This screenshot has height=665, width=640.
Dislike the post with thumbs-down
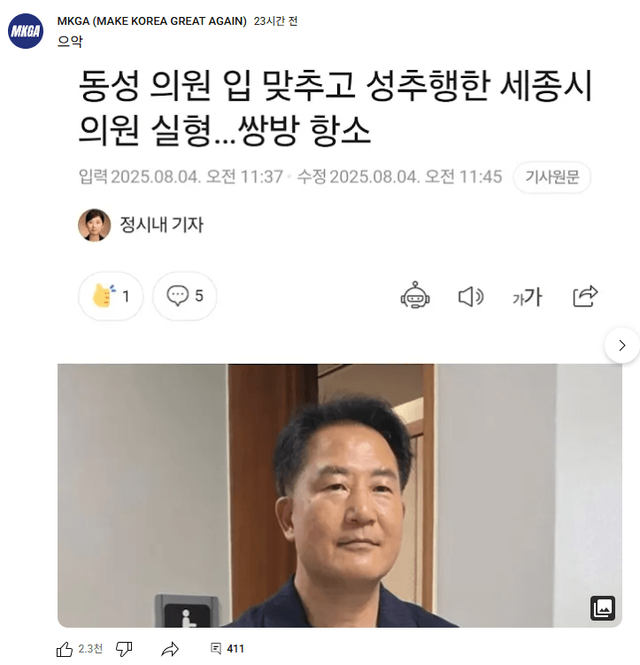coord(124,649)
